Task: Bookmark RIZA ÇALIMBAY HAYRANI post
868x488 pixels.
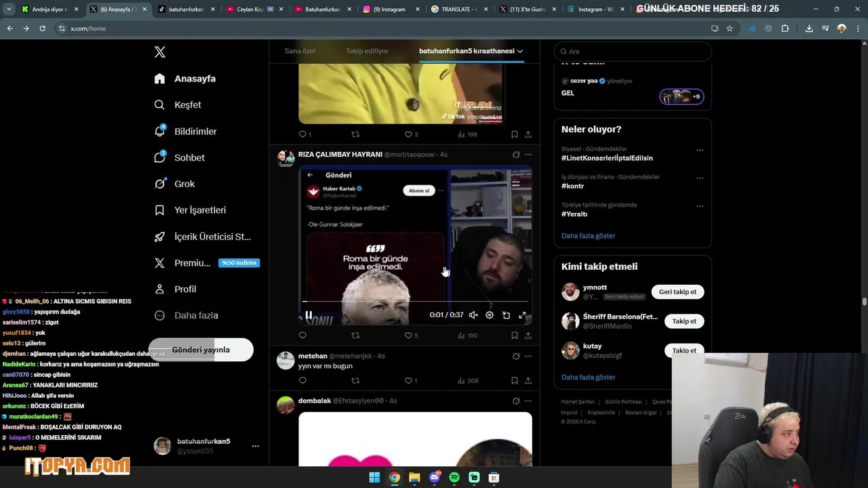Action: pyautogui.click(x=515, y=335)
